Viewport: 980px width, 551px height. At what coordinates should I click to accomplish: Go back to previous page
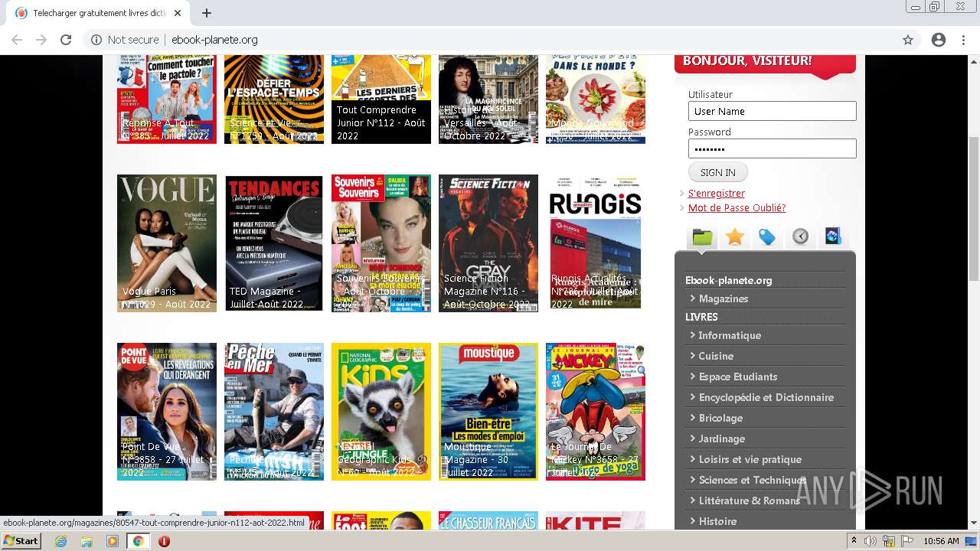(x=17, y=40)
